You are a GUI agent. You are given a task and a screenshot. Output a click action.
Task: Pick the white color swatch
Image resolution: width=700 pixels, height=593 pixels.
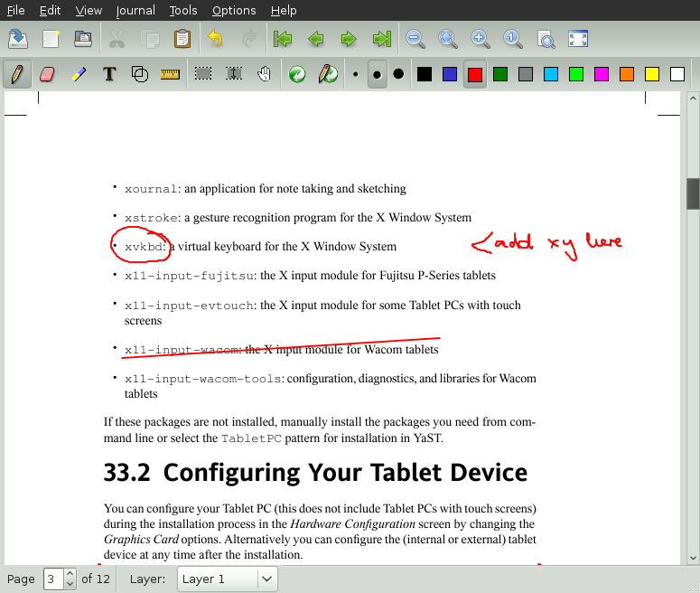(x=677, y=74)
